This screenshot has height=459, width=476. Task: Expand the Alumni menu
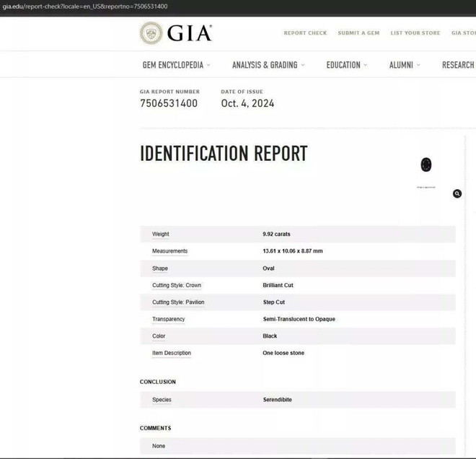tap(405, 65)
